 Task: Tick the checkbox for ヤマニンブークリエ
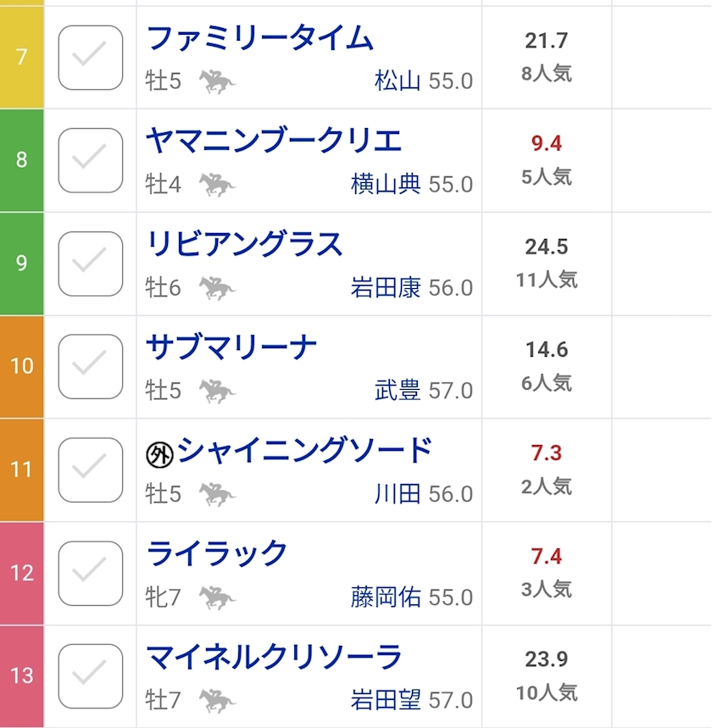tap(90, 160)
